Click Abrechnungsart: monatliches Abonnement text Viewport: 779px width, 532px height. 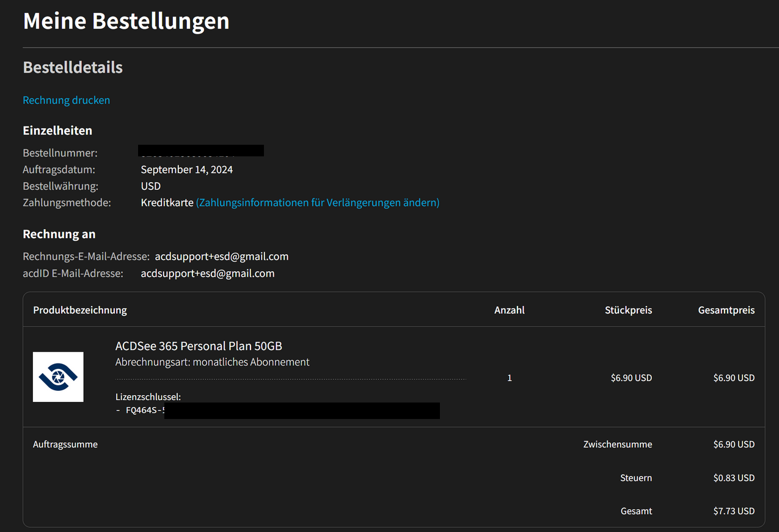click(x=213, y=362)
